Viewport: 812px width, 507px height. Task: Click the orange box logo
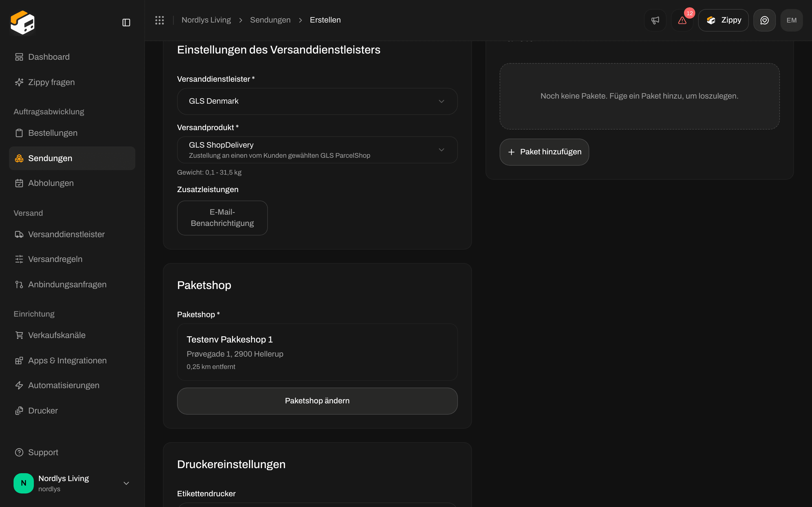23,23
